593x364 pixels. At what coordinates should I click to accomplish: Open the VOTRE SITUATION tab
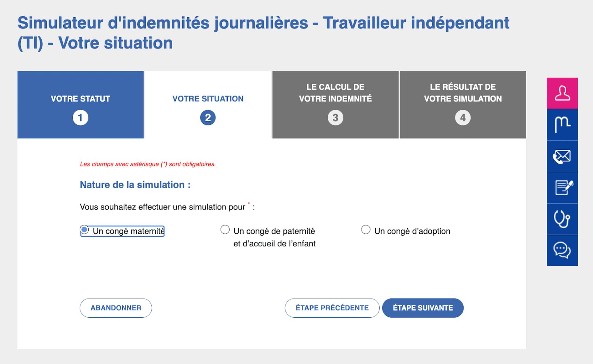tap(208, 99)
